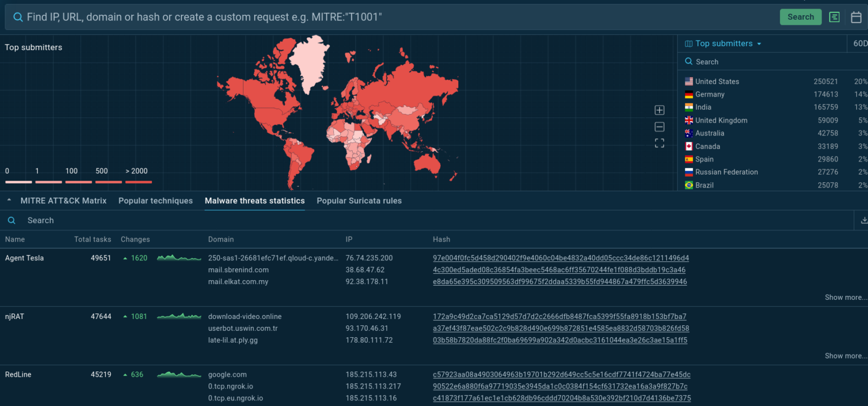
Task: Switch to the MITRE ATT&CK Matrix tab
Action: 63,200
